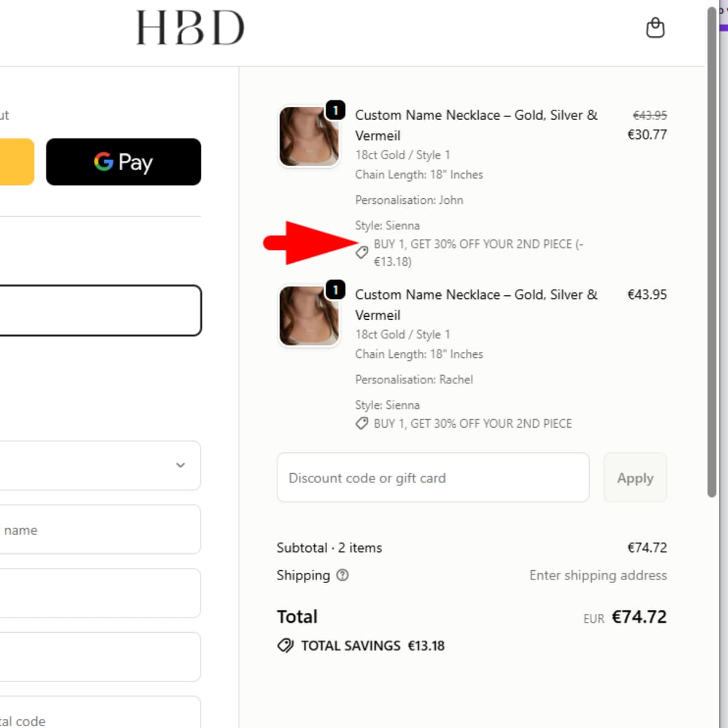728x728 pixels.
Task: Click the Total Savings tag icon
Action: (x=285, y=645)
